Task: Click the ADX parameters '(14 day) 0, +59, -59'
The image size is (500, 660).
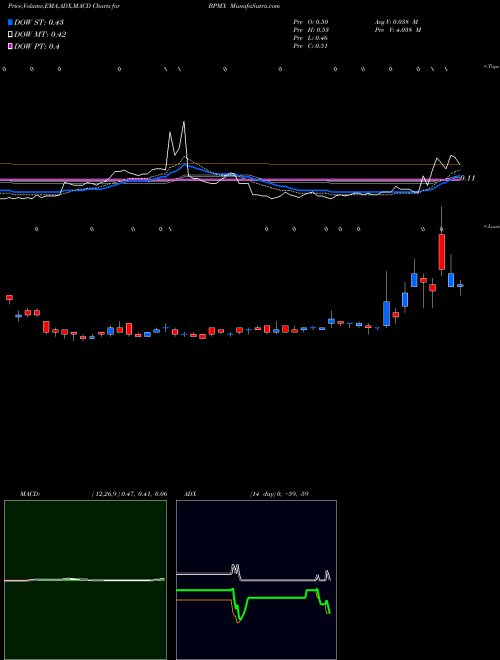Action: [279, 494]
